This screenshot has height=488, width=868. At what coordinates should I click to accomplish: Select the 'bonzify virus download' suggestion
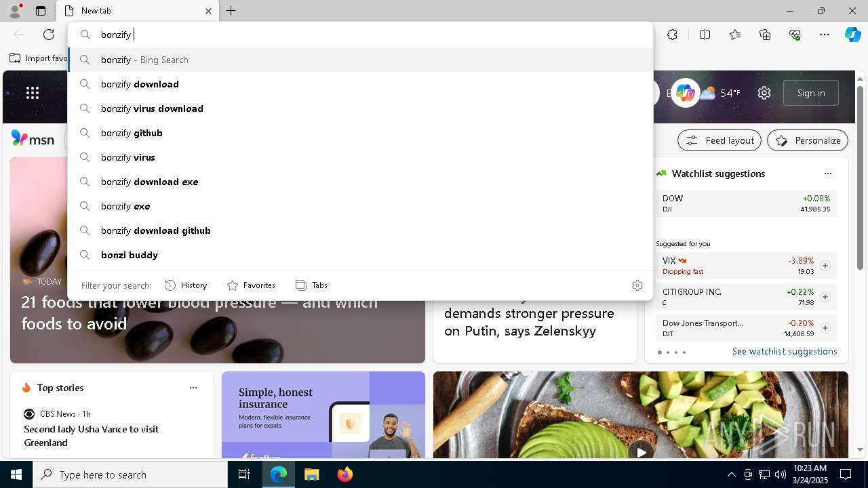point(360,108)
